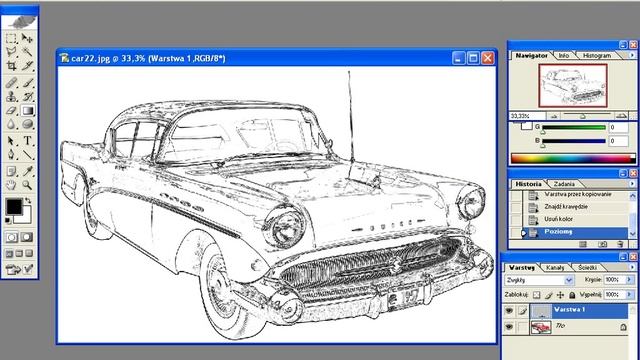Click the background color swatch
640x360 pixels.
25,217
